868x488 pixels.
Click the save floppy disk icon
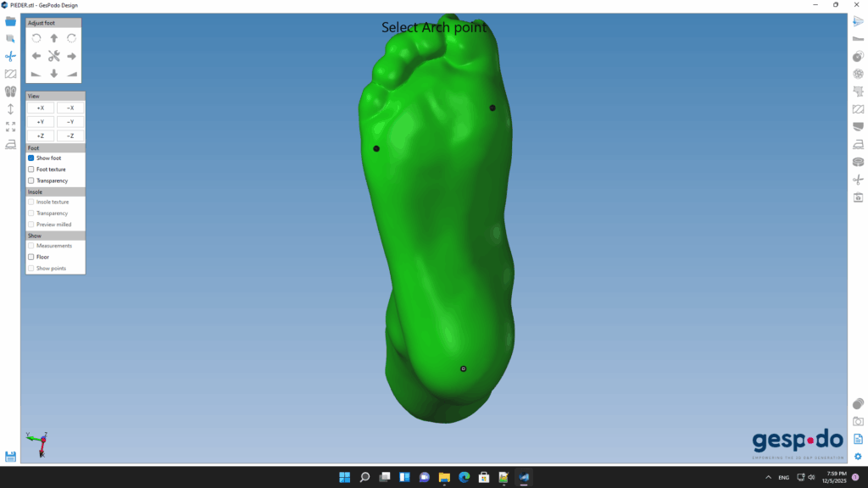coord(10,457)
